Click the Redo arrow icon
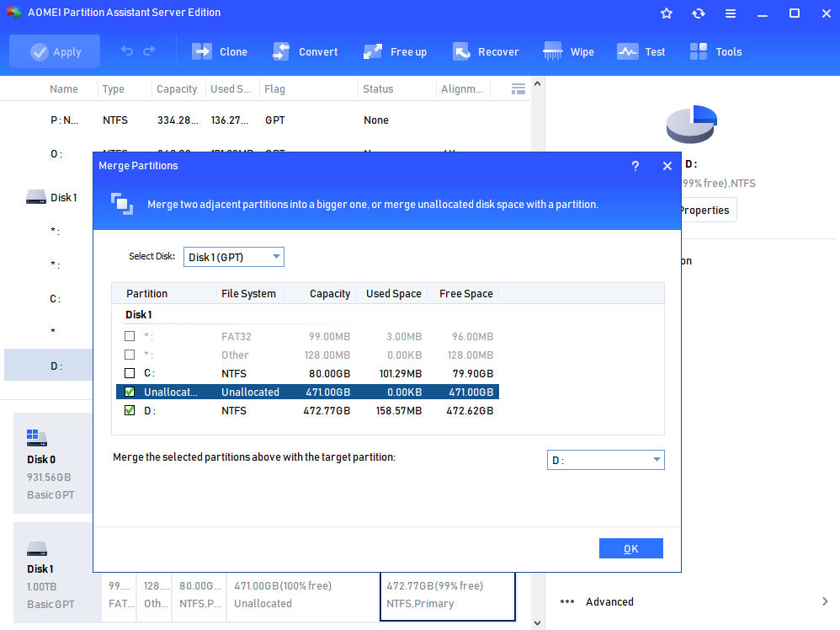Image resolution: width=840 pixels, height=630 pixels. [x=149, y=51]
